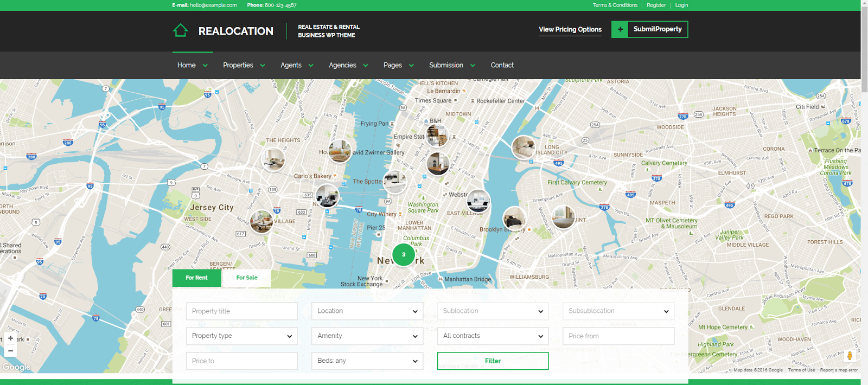Expand the Properties menu chevron
The image size is (868, 385).
pos(263,66)
